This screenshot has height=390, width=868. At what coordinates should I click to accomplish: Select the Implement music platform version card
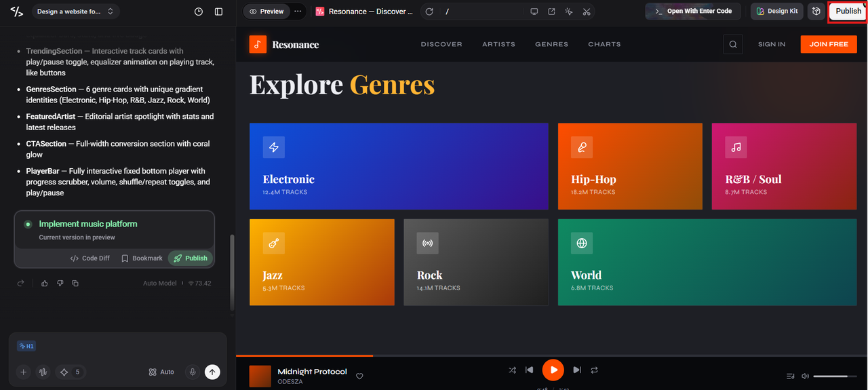coord(114,230)
